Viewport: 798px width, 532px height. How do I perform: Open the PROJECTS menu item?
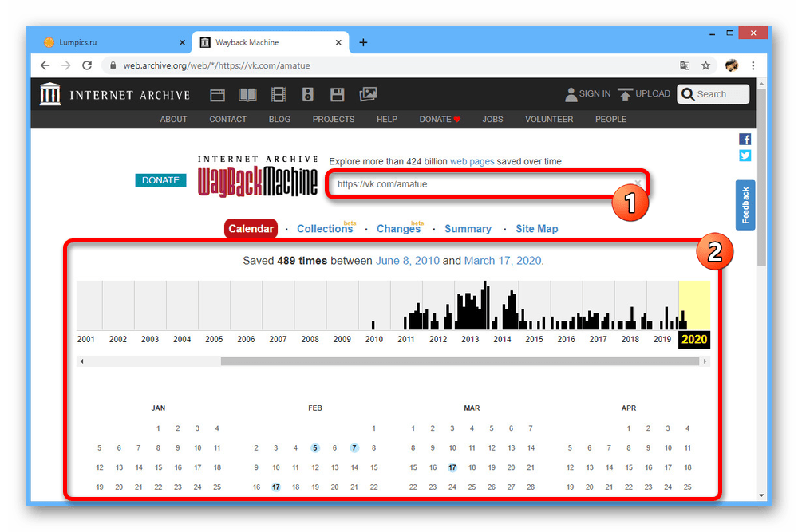334,120
